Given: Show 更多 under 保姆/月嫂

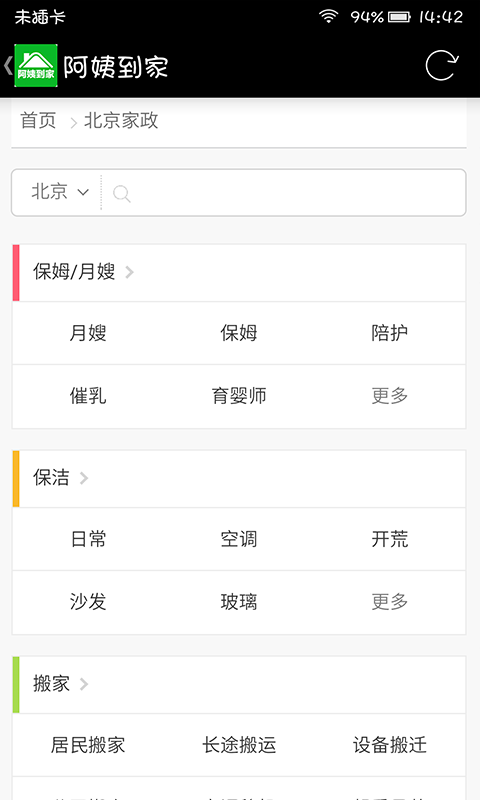Looking at the screenshot, I should 390,396.
